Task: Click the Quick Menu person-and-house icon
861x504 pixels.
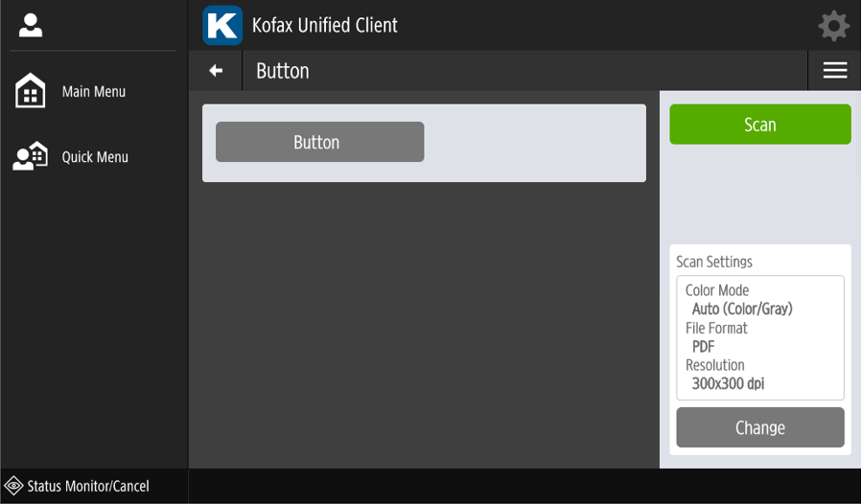Action: click(x=31, y=156)
